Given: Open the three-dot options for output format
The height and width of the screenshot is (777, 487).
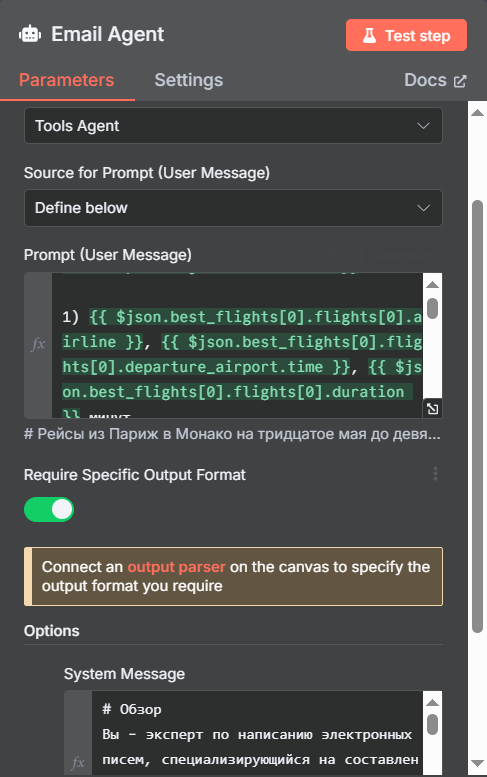Looking at the screenshot, I should pos(435,474).
